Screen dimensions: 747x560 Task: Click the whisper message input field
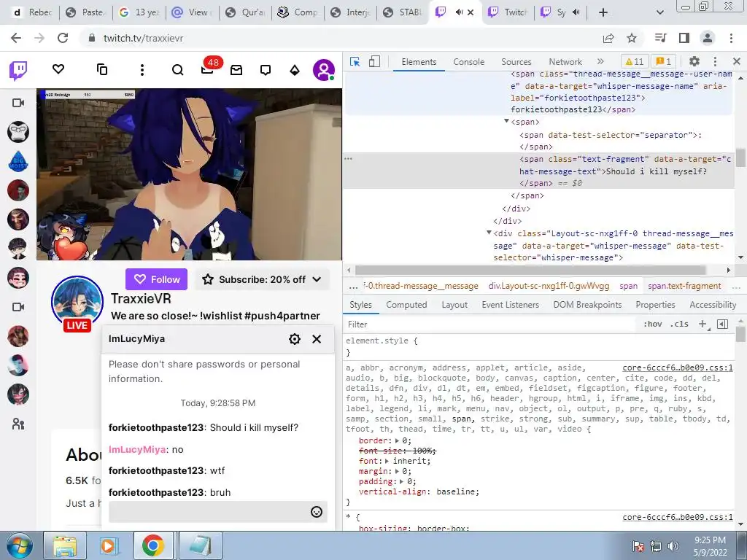tap(217, 512)
